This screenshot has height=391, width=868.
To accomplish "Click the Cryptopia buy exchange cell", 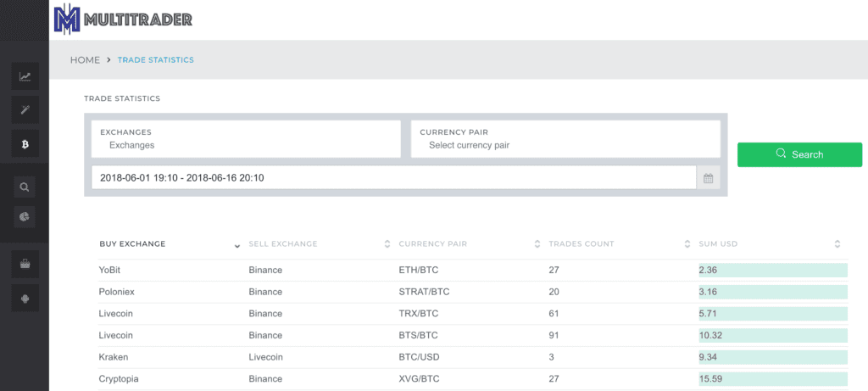I will (119, 379).
